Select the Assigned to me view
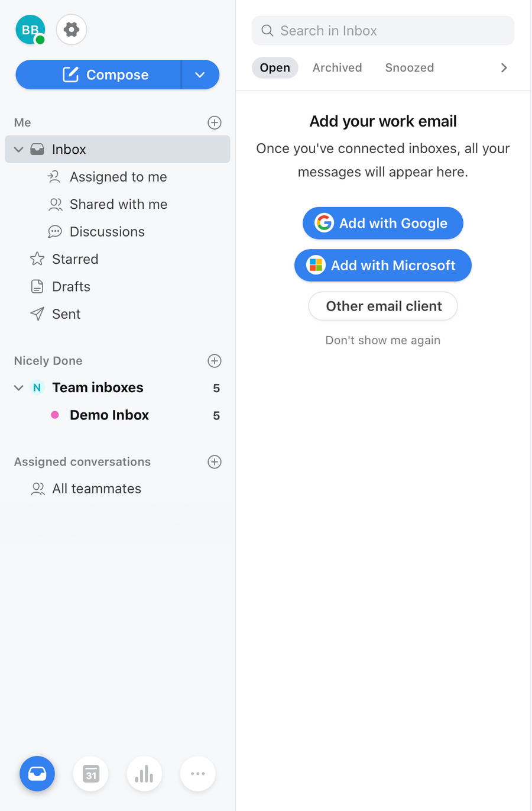 [118, 176]
